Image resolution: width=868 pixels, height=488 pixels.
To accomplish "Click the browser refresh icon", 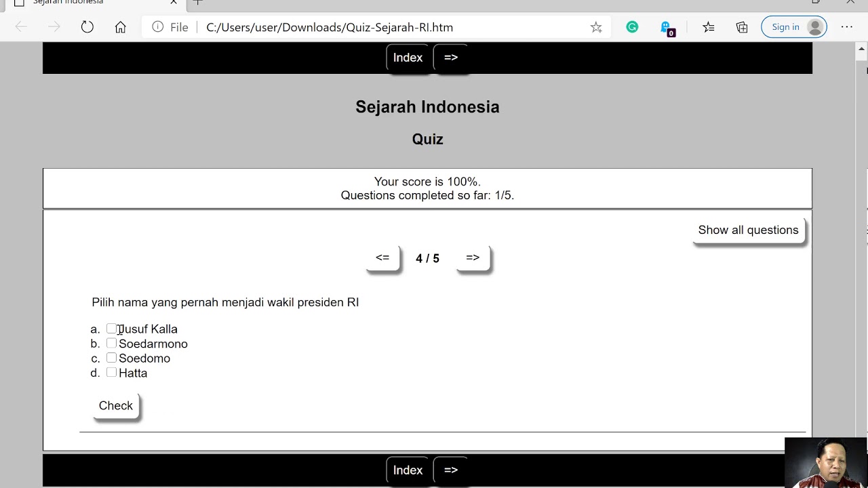I will click(x=87, y=27).
